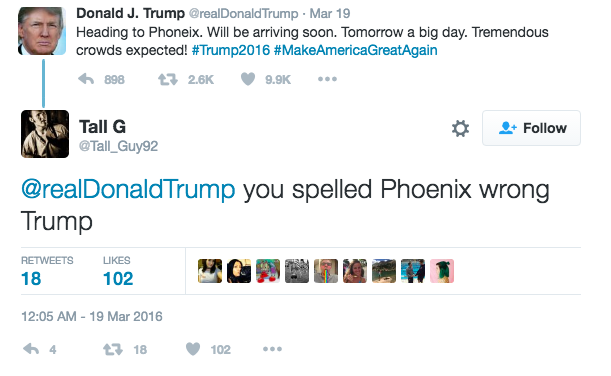Open the #Trump2016 hashtag

point(231,50)
